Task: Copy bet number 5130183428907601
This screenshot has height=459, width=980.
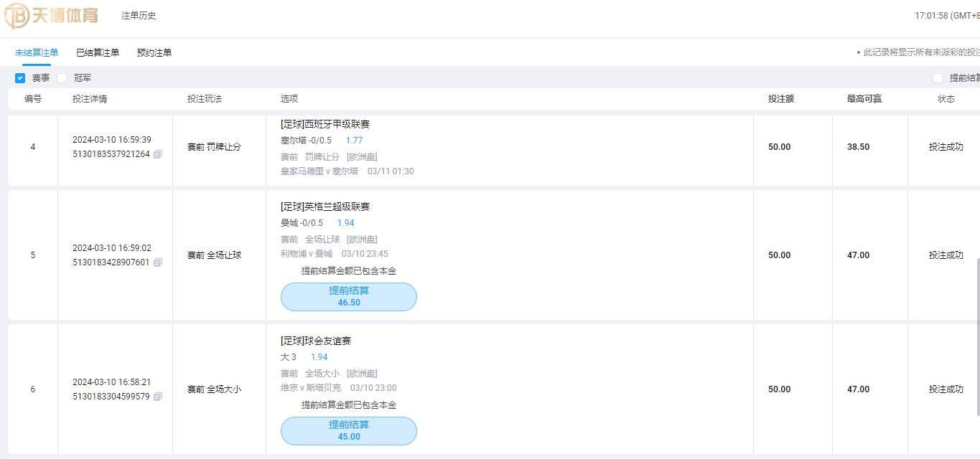Action: coord(158,262)
